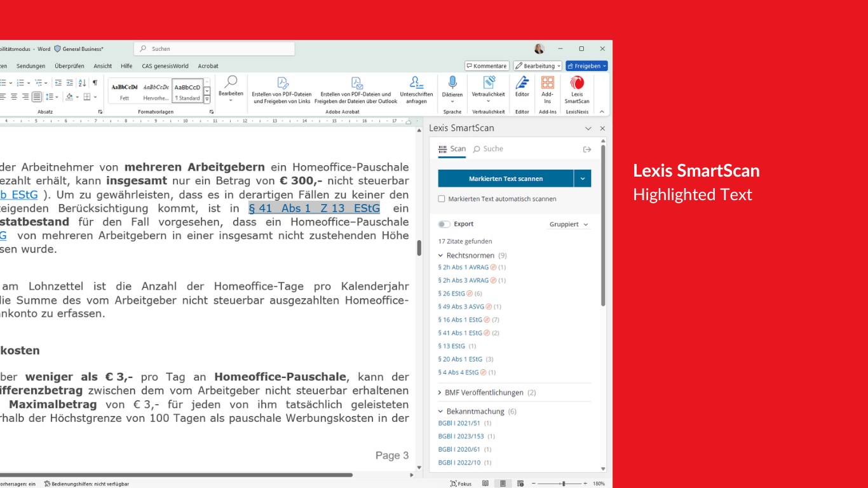Open citation BGBl I 2021/51
Viewport: 868px width, 488px height.
(x=459, y=423)
